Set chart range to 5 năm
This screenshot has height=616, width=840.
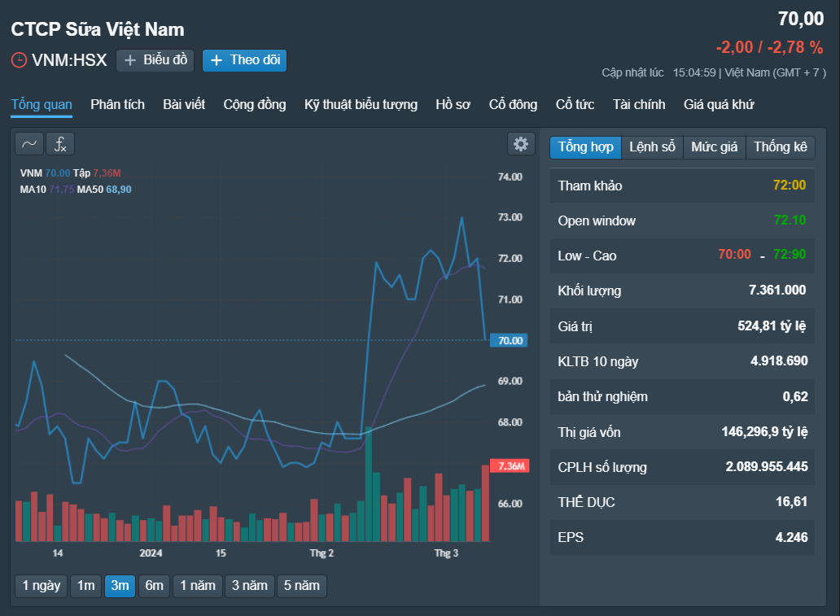302,586
